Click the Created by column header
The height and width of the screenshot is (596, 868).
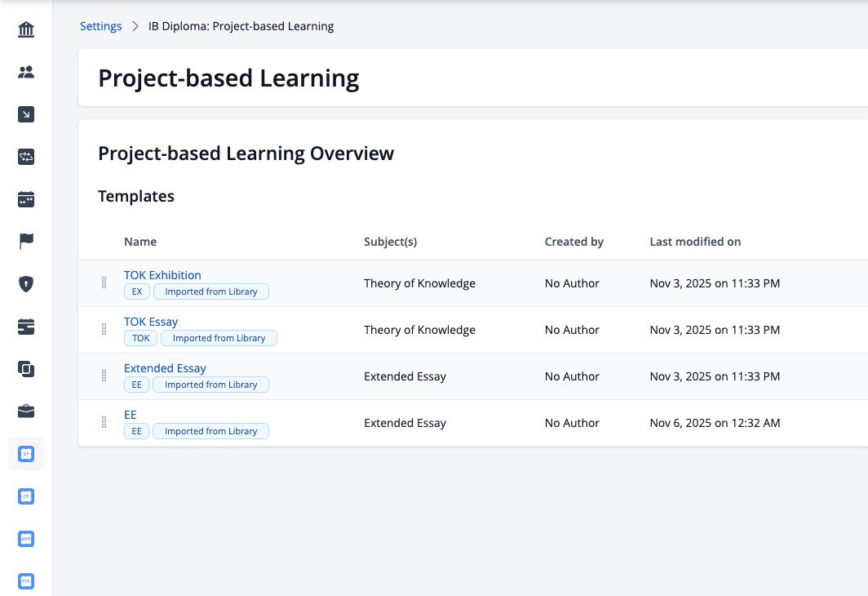pos(574,242)
